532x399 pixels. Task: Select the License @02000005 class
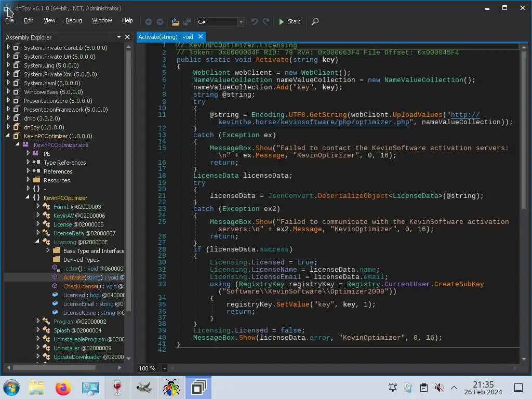pos(78,224)
